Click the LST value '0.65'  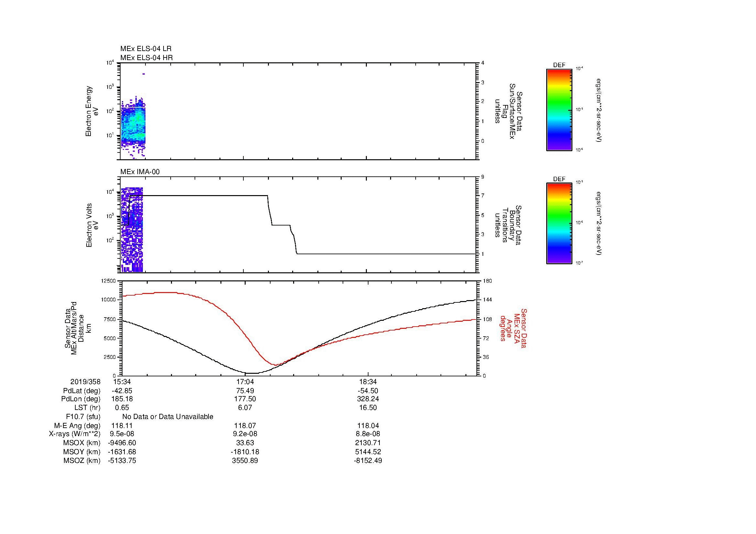[x=122, y=408]
